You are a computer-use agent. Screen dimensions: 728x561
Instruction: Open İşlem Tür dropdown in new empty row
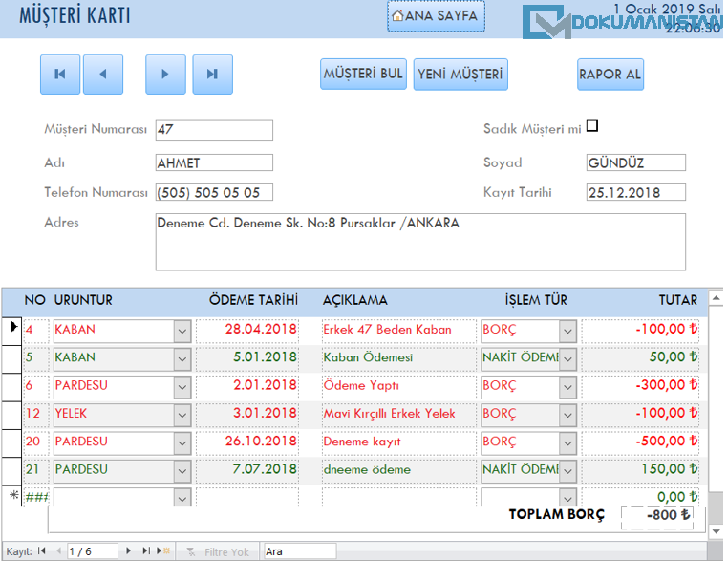pyautogui.click(x=567, y=497)
